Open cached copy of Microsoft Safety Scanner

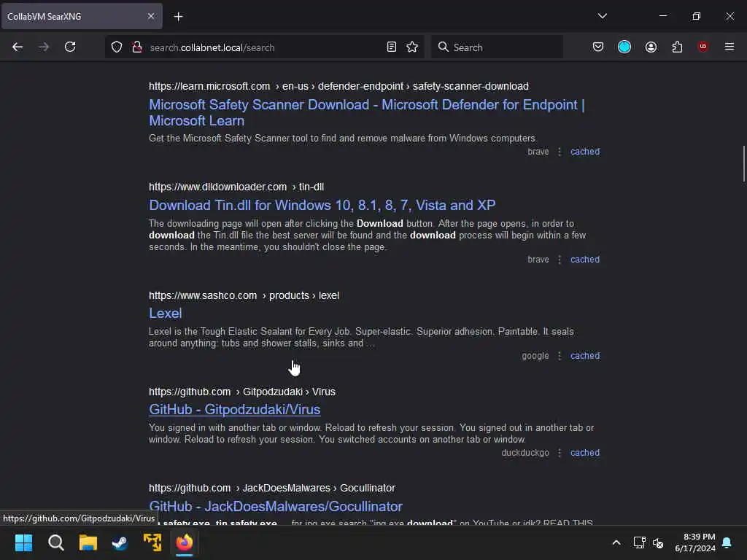(584, 152)
